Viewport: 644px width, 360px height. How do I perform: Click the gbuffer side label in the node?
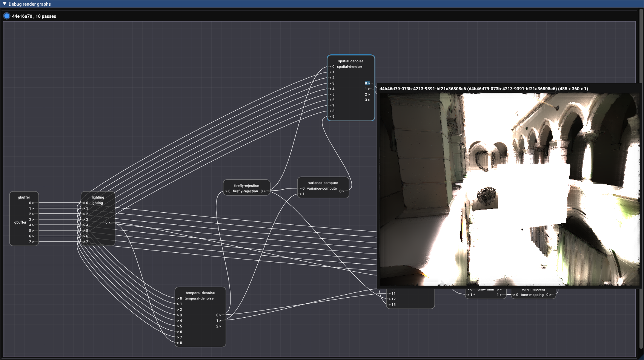(20, 222)
